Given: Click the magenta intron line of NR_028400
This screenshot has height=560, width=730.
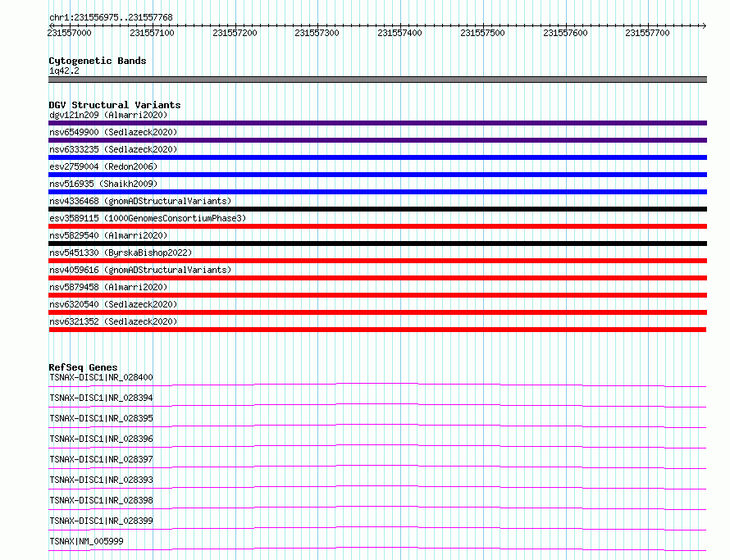Looking at the screenshot, I should [x=377, y=384].
